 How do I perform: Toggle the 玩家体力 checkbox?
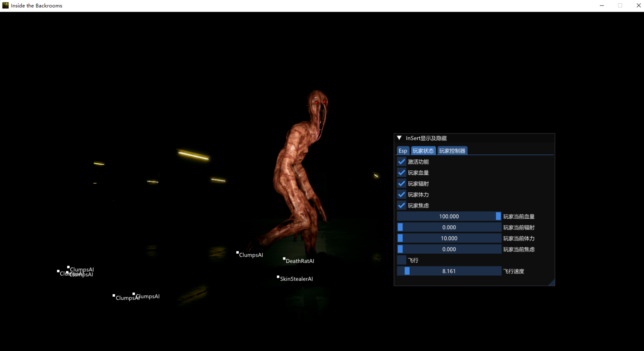402,194
